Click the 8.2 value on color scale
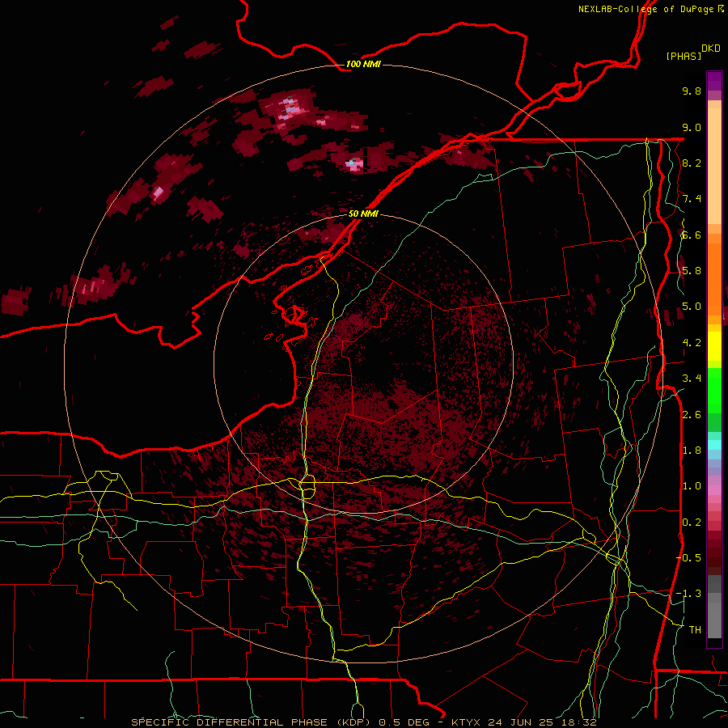 pos(692,163)
